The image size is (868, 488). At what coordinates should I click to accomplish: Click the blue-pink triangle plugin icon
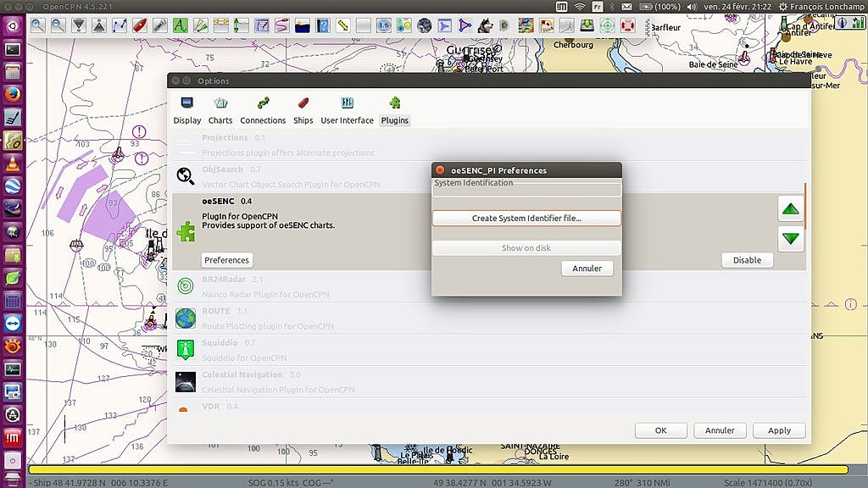point(465,25)
